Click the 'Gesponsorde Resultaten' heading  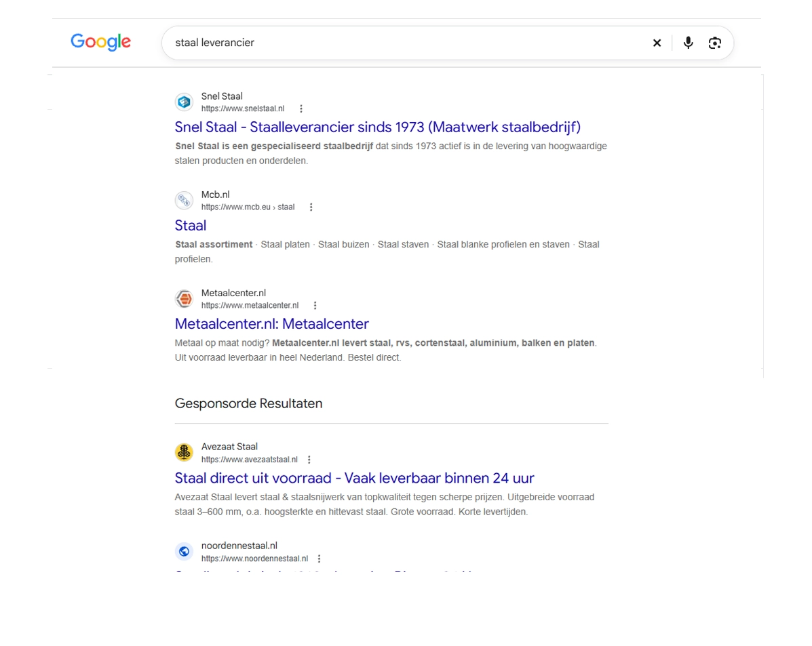point(248,403)
